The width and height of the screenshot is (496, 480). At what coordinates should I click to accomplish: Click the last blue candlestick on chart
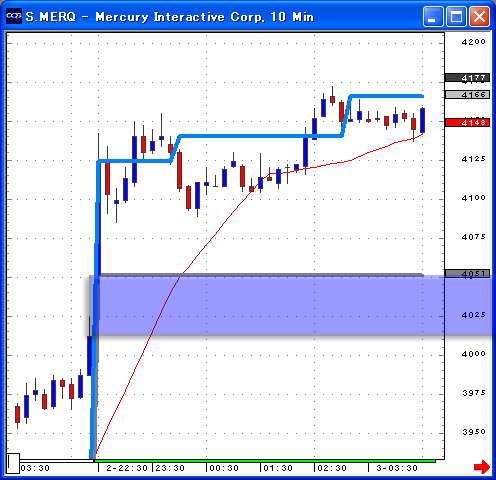point(422,120)
